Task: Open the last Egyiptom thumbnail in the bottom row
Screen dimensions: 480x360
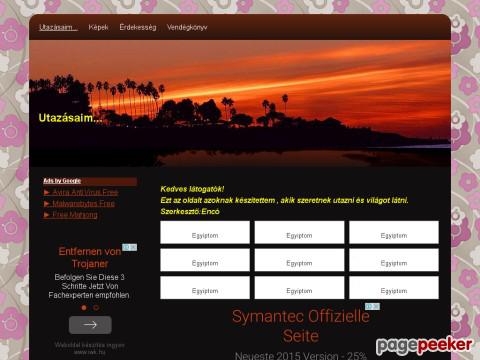Action: click(x=394, y=288)
